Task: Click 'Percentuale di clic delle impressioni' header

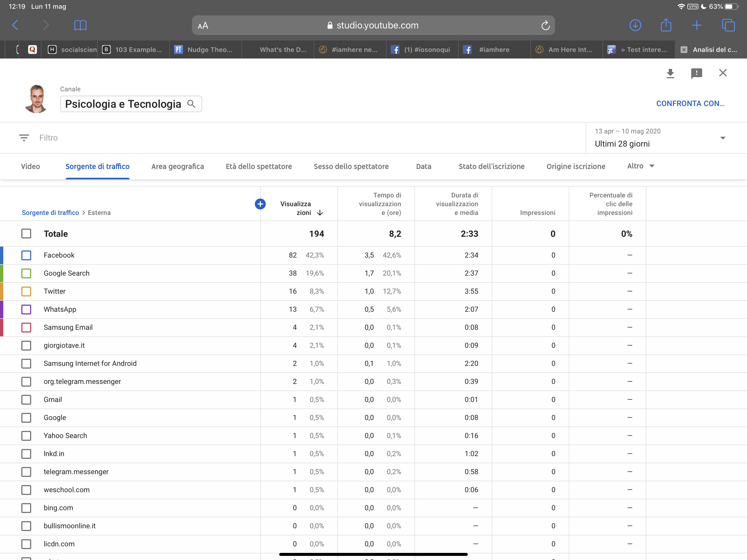Action: pos(611,204)
